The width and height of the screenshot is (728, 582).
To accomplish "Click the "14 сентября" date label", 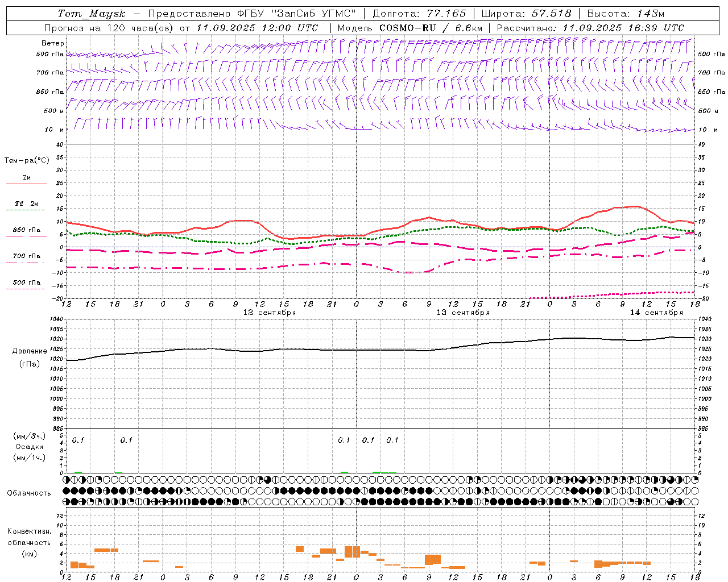I will (x=656, y=313).
